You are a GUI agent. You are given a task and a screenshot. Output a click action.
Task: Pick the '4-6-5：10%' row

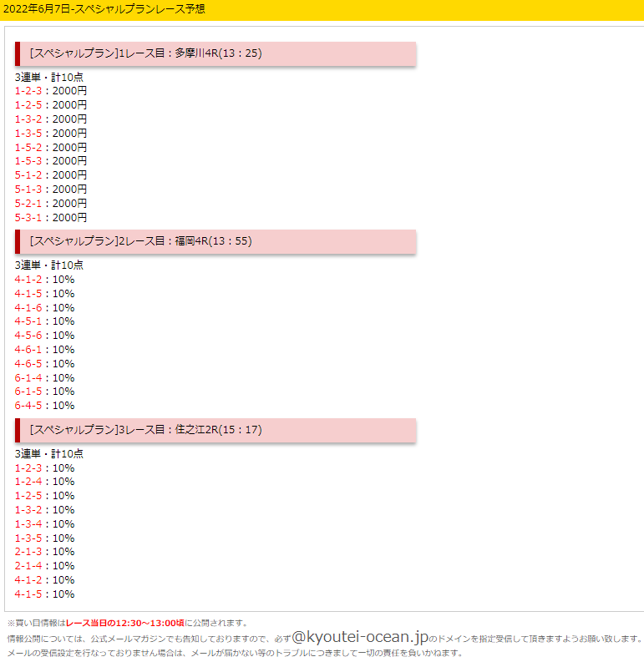[45, 363]
